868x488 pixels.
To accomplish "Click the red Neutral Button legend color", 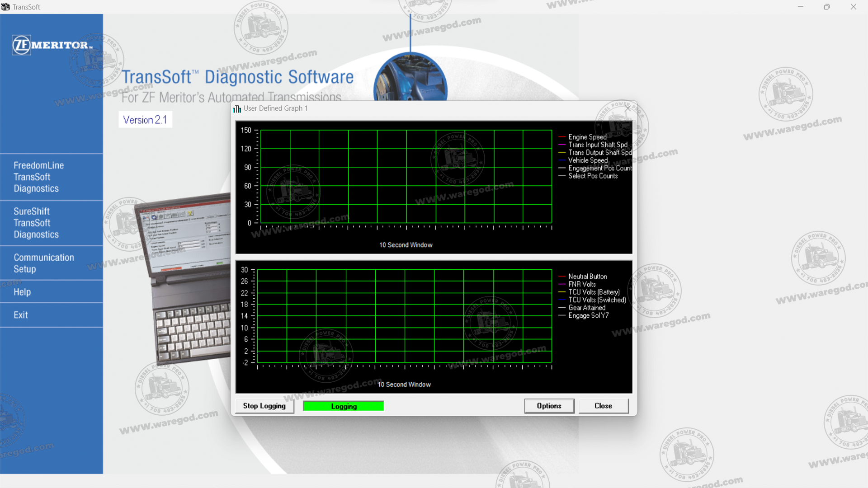I will (x=562, y=277).
